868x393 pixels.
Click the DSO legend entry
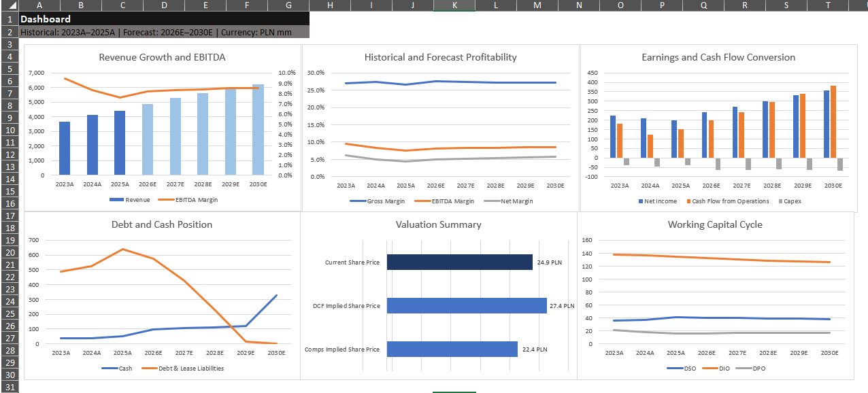tap(682, 369)
